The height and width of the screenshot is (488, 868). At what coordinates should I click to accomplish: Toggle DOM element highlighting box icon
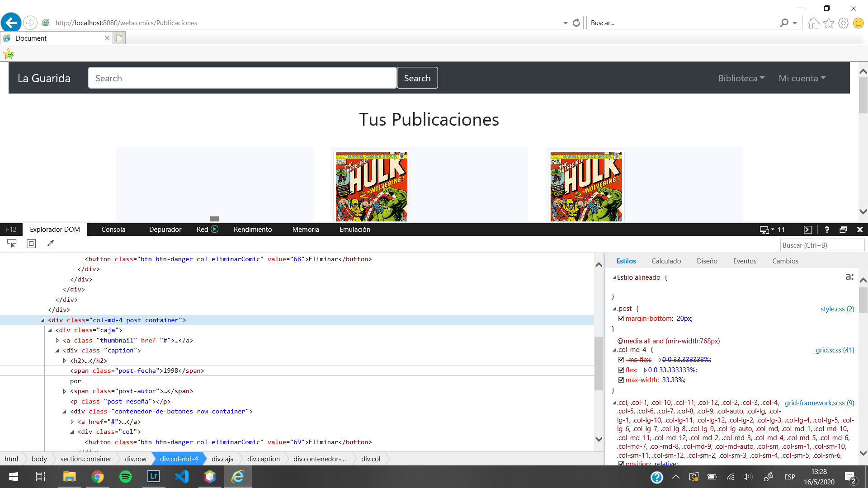(31, 244)
